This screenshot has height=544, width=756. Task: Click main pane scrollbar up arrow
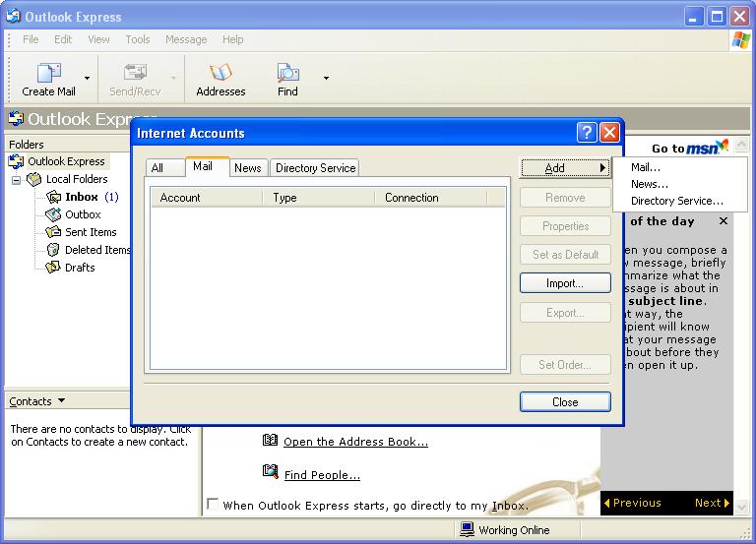(741, 144)
